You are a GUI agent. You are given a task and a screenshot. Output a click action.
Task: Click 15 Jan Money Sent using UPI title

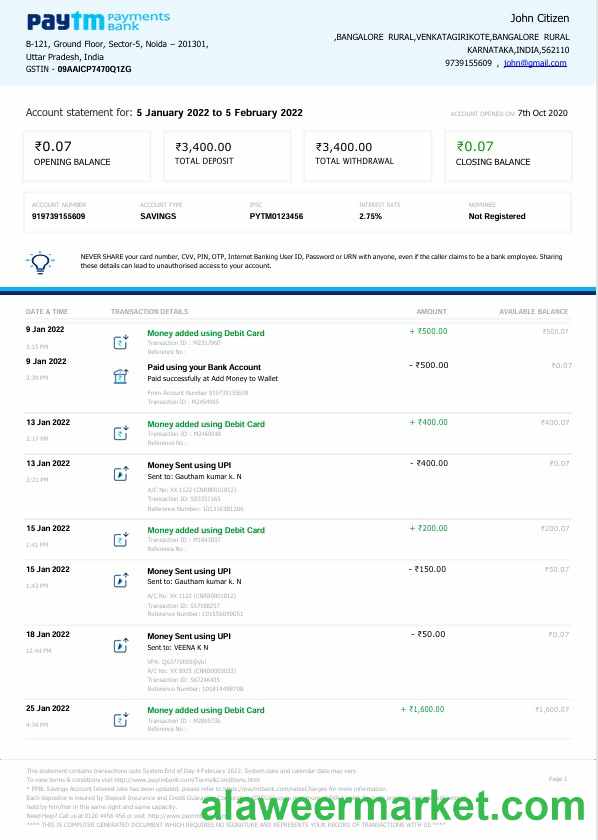pyautogui.click(x=189, y=572)
